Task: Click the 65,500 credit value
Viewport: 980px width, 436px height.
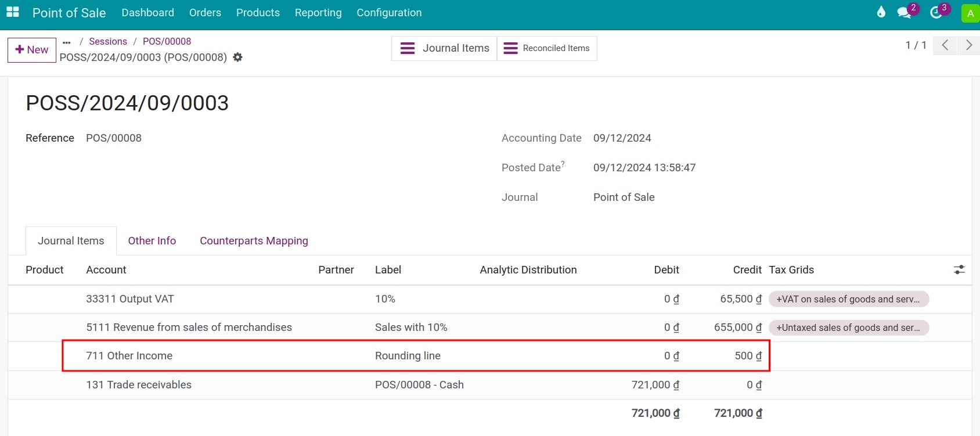Action: click(741, 299)
